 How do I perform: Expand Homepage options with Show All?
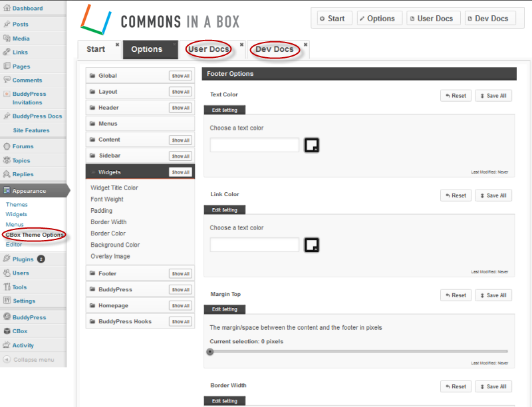click(x=180, y=305)
